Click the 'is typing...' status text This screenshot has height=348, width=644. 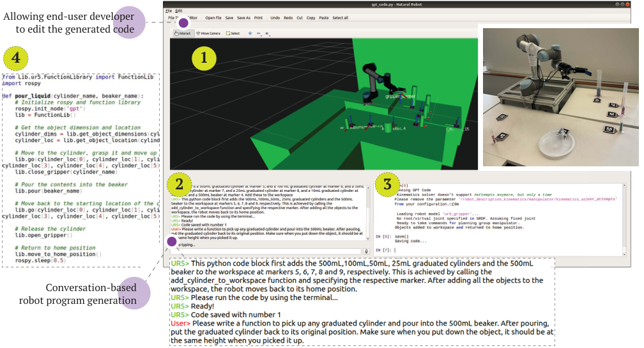[187, 245]
